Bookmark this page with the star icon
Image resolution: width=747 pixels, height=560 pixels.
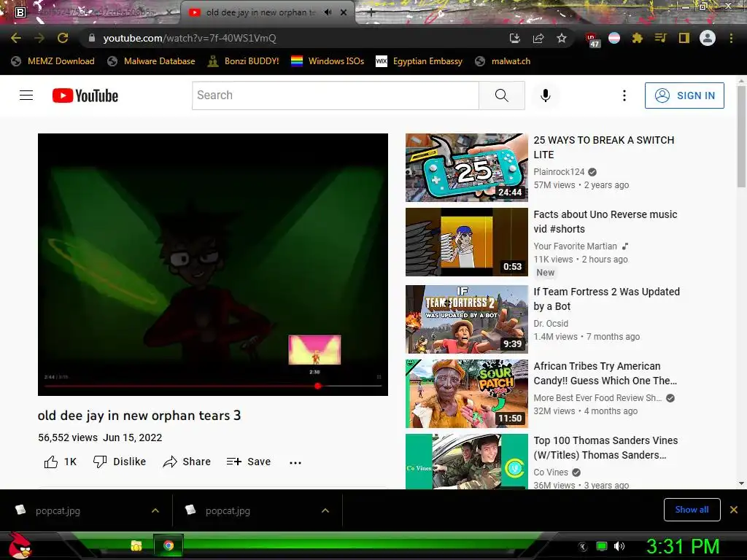point(562,38)
